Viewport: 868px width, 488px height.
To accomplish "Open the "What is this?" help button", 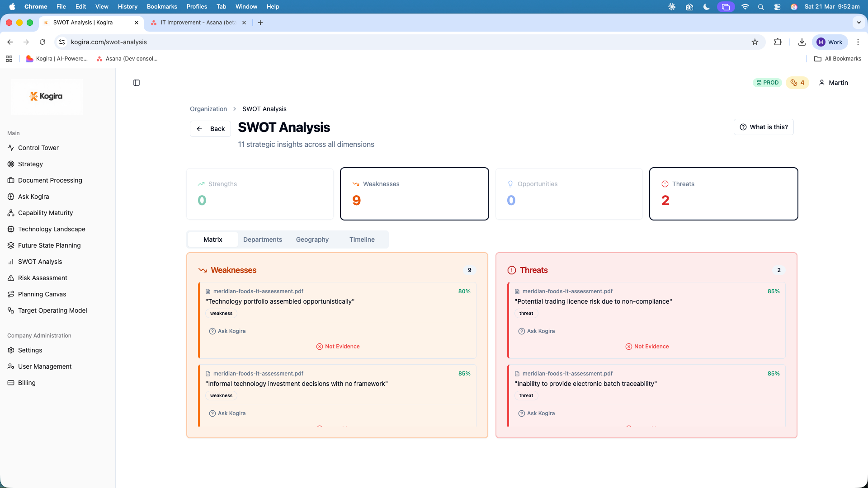I will tap(764, 127).
